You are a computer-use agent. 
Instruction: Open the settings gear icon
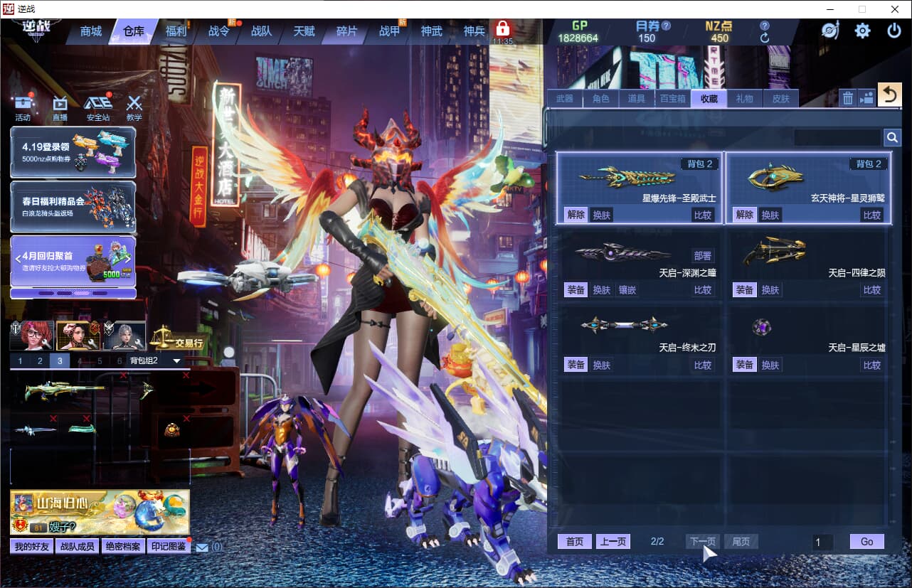(863, 31)
